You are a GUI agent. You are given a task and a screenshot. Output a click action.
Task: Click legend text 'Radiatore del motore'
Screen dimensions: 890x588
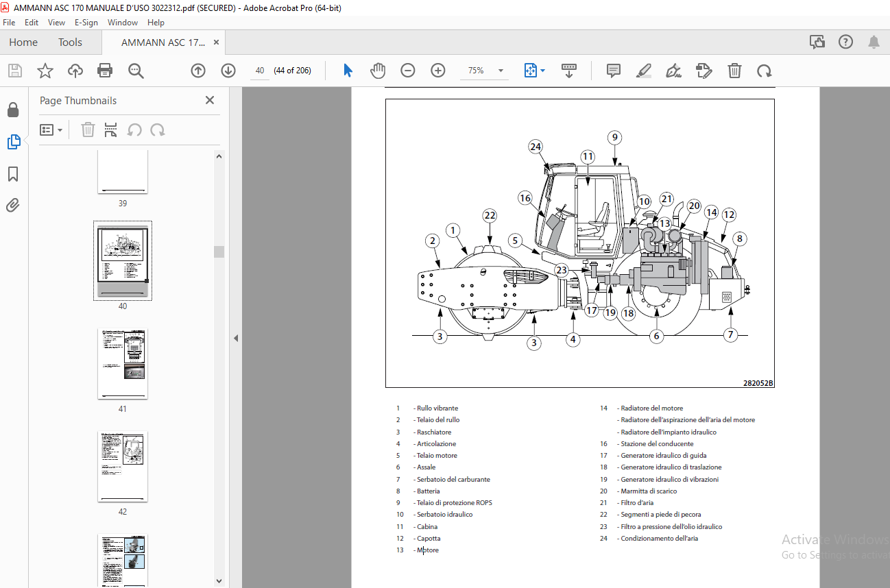click(651, 408)
